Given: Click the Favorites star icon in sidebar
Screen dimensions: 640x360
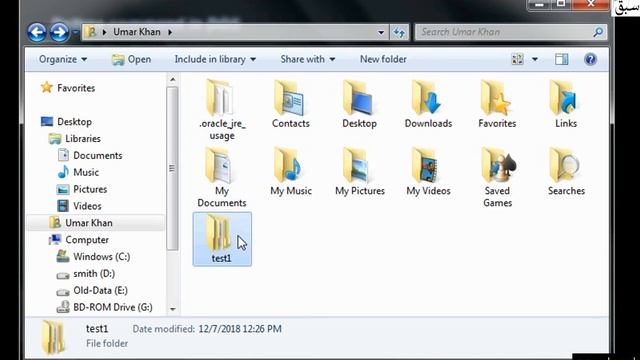Looking at the screenshot, I should click(47, 87).
